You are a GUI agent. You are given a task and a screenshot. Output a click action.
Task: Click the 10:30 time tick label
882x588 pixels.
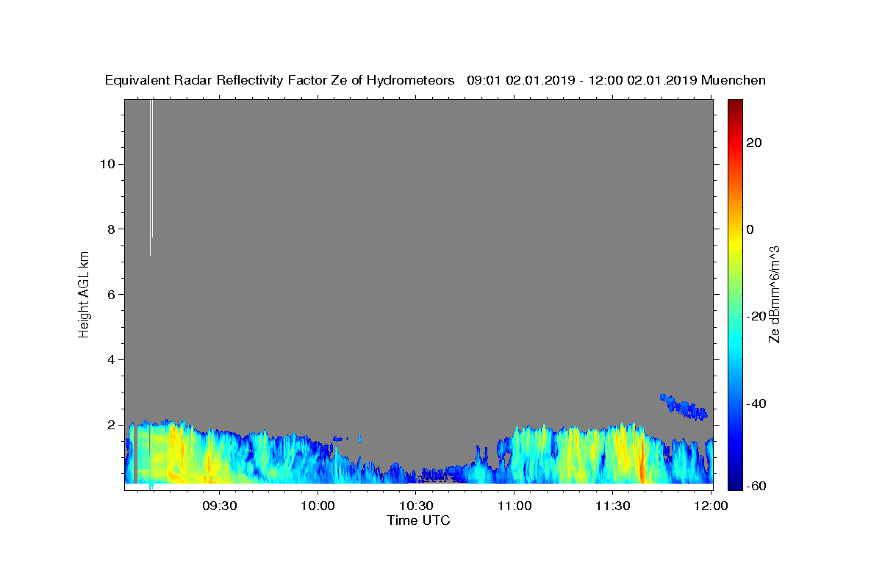[x=416, y=506]
